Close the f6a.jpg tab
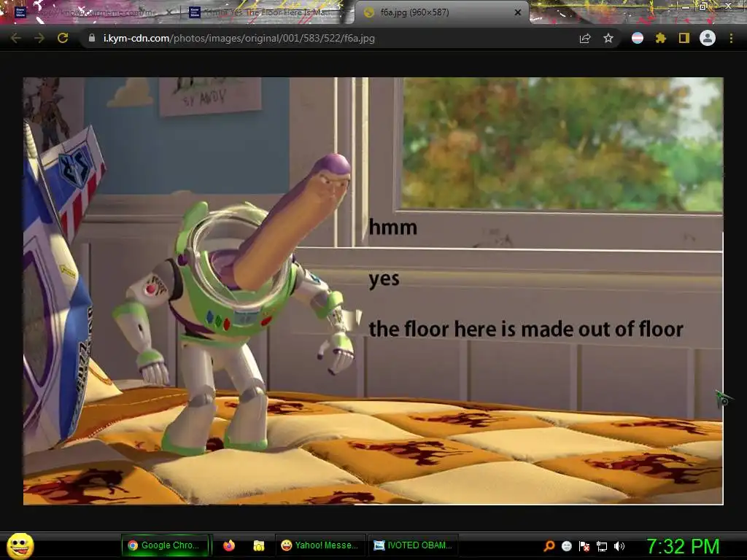Viewport: 747px width, 560px height. pyautogui.click(x=518, y=12)
